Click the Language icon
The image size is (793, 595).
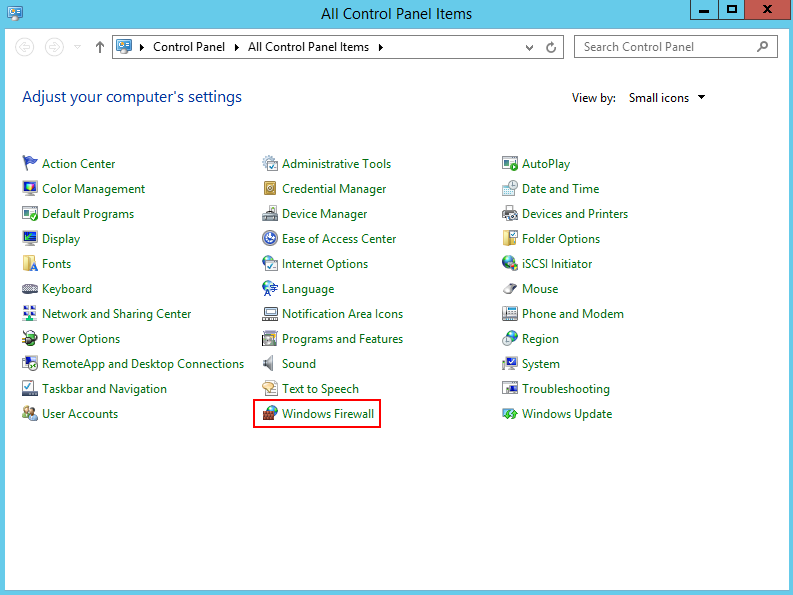coord(270,288)
